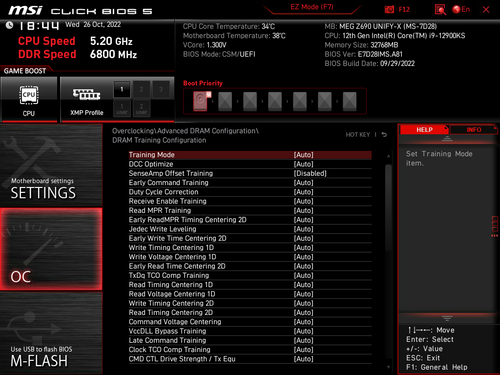The height and width of the screenshot is (375, 500).
Task: Select Read Voltage Centering 1D row
Action: [x=250, y=294]
